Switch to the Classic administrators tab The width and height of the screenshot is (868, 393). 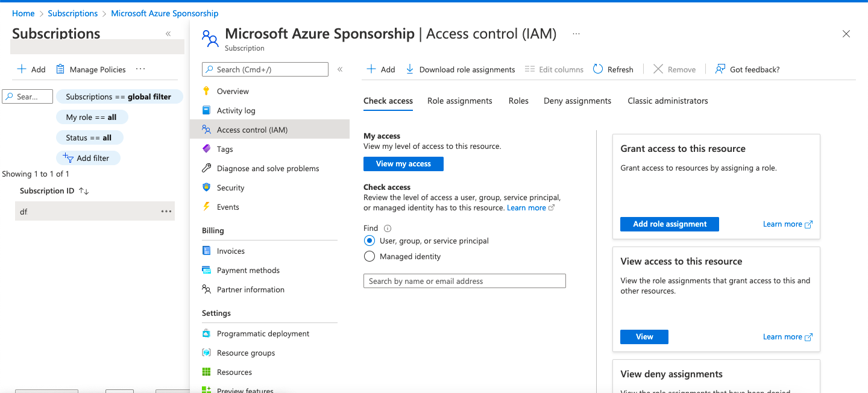point(668,101)
